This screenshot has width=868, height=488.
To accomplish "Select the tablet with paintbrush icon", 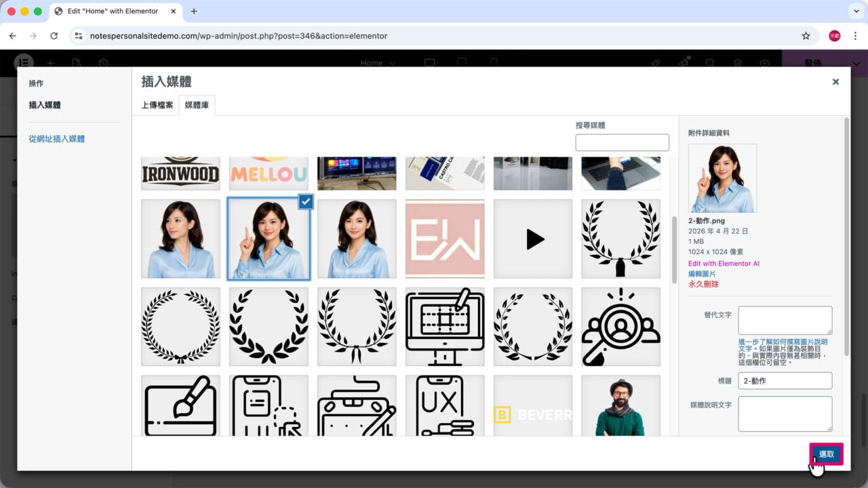I will tap(180, 405).
